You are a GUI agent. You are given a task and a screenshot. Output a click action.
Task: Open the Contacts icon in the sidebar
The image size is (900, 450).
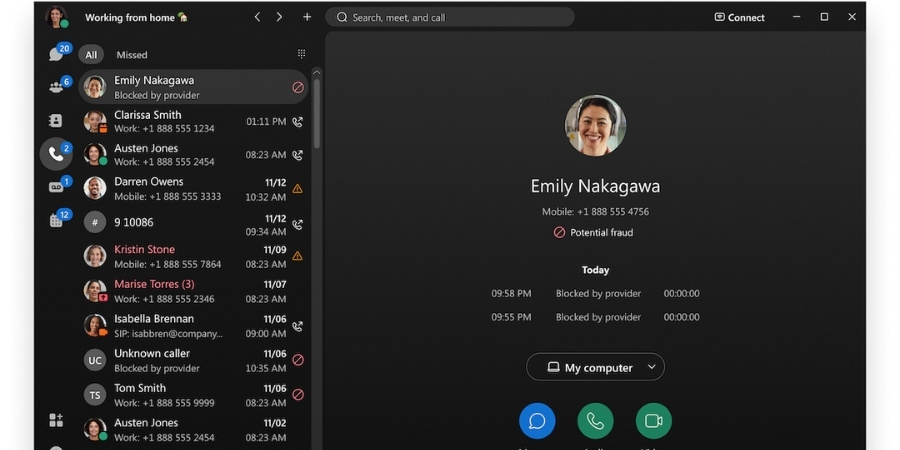pos(56,120)
